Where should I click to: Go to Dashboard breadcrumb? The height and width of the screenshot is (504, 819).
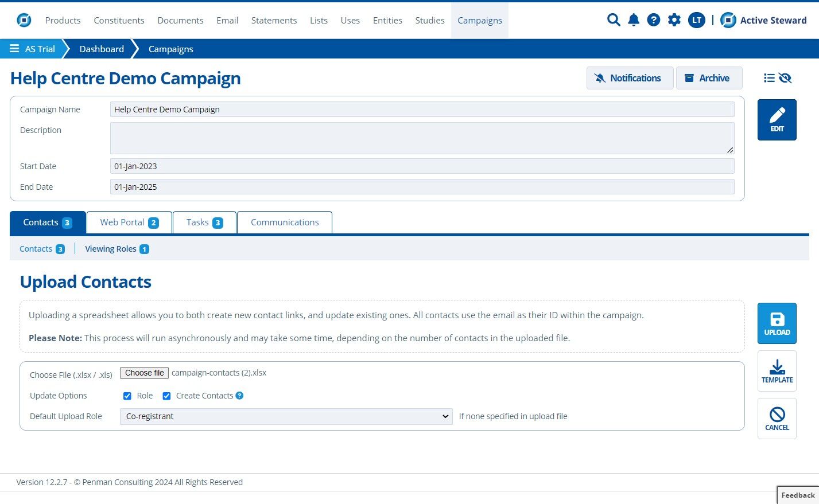point(102,49)
